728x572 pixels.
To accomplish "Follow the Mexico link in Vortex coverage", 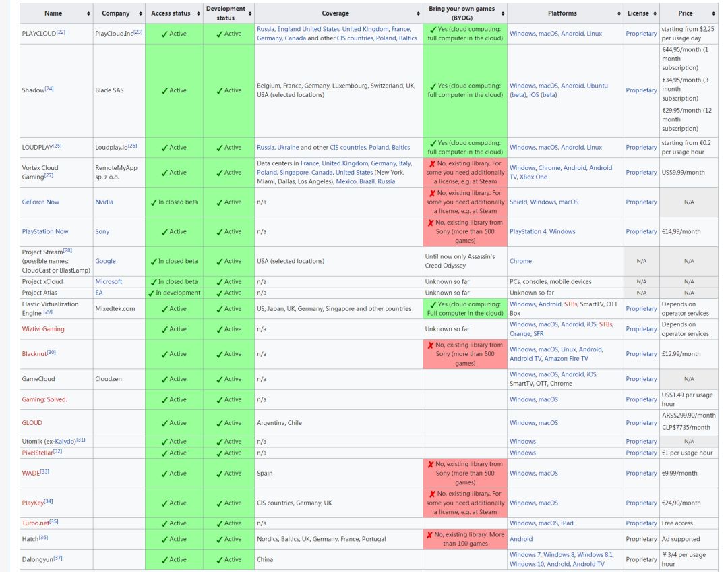I will pos(346,181).
